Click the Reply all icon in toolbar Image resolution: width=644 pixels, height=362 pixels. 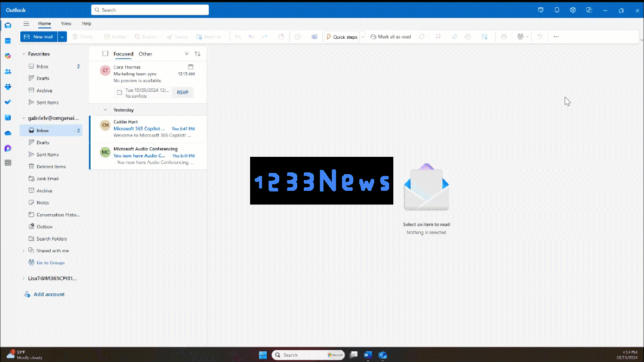click(x=251, y=37)
